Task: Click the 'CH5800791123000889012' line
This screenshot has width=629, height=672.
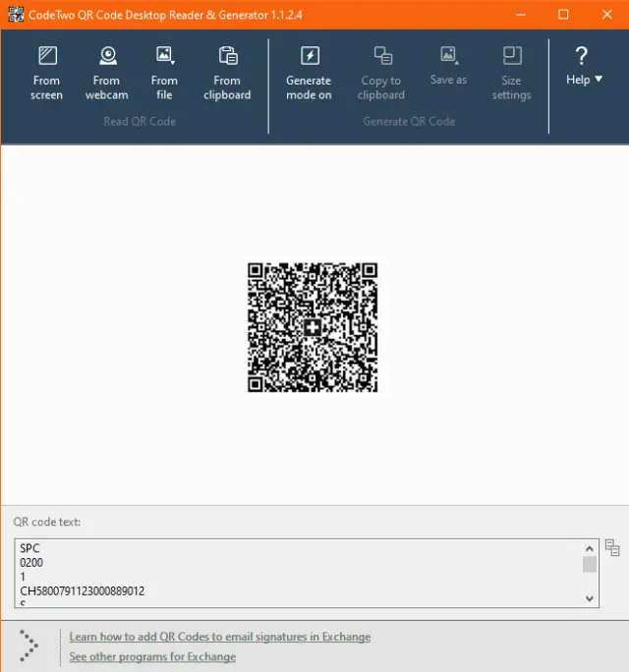Action: [x=83, y=591]
